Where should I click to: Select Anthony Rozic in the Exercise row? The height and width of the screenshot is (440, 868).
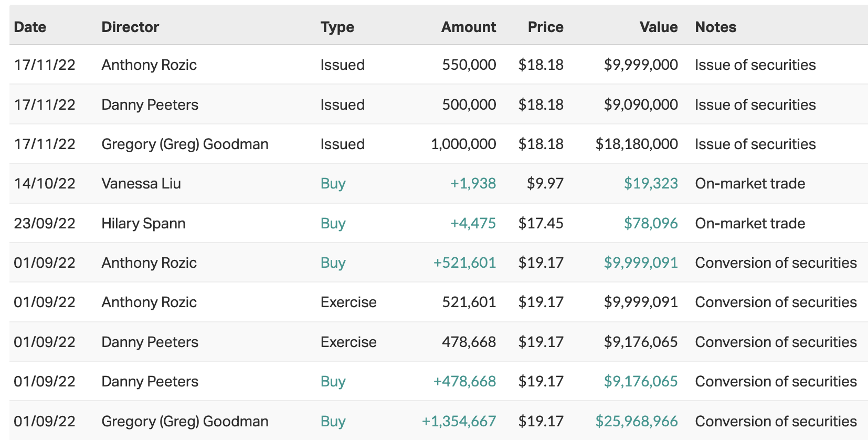click(x=149, y=302)
